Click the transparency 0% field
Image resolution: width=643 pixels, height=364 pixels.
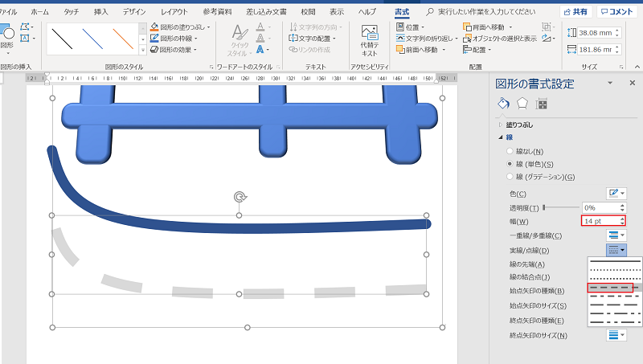tap(600, 208)
